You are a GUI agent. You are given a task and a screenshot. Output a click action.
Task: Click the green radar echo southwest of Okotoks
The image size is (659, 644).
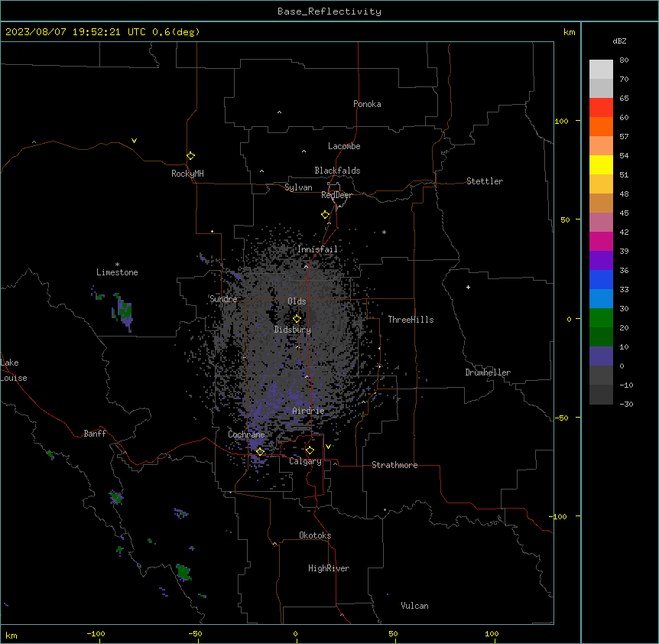click(183, 572)
